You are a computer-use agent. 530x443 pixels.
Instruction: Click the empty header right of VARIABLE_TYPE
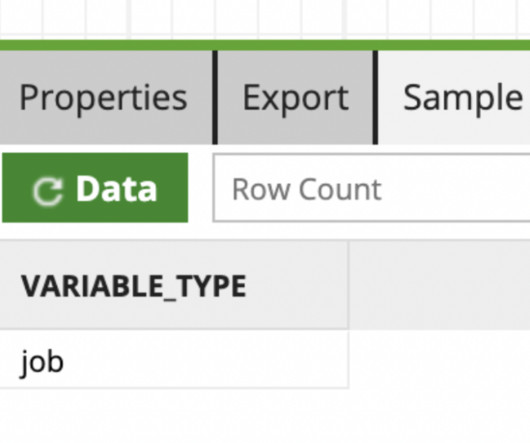click(x=439, y=285)
